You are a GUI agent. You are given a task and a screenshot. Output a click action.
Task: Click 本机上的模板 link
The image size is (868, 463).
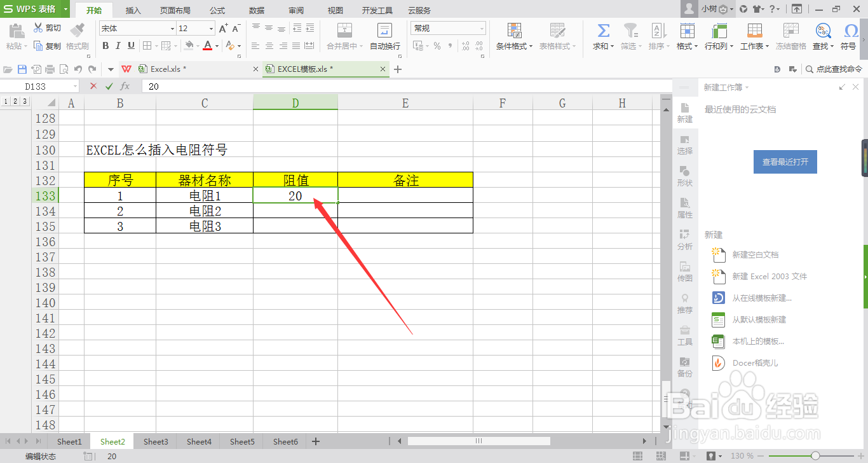point(758,341)
